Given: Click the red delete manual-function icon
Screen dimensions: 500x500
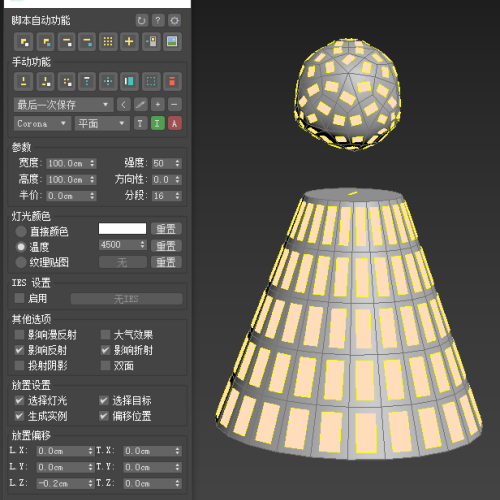Looking at the screenshot, I should [172, 81].
